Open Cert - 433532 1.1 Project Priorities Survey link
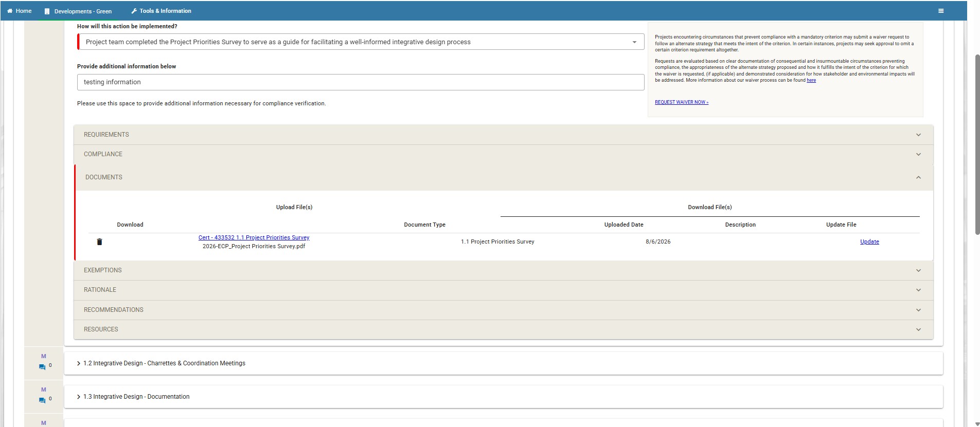This screenshot has width=980, height=427. coord(254,237)
